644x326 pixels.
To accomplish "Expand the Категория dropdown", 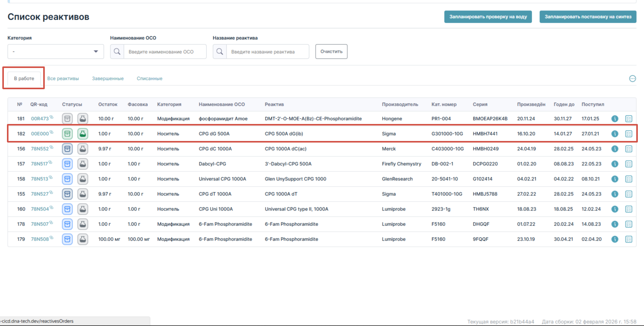I will click(x=56, y=51).
